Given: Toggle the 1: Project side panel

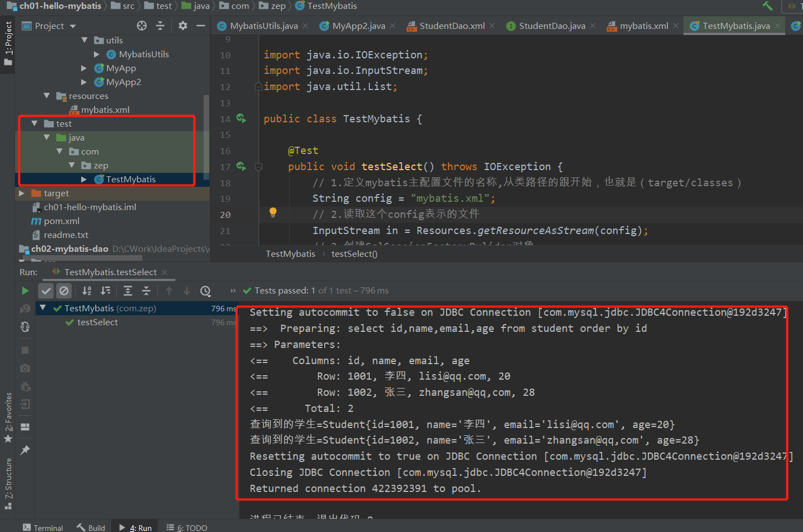Looking at the screenshot, I should (8, 43).
